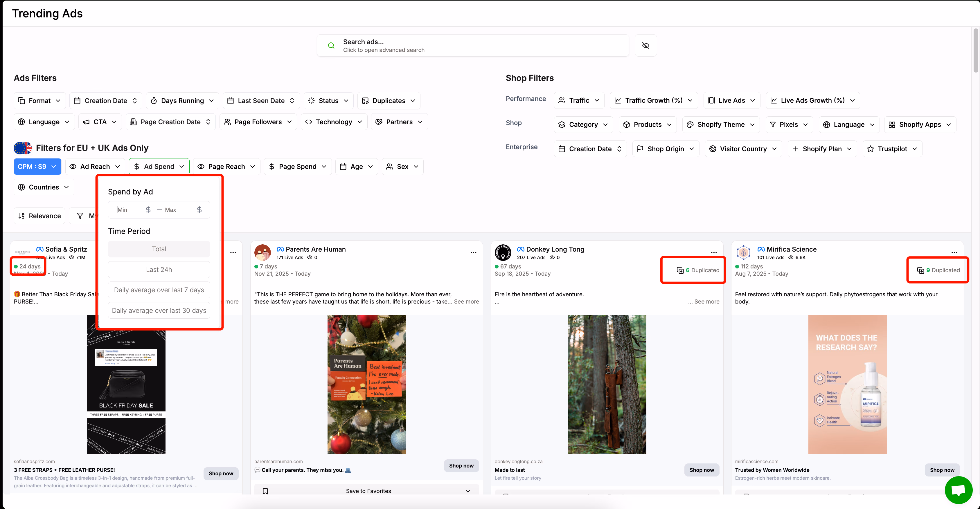Choose Daily average over last 7 days
The width and height of the screenshot is (980, 509).
tap(159, 290)
